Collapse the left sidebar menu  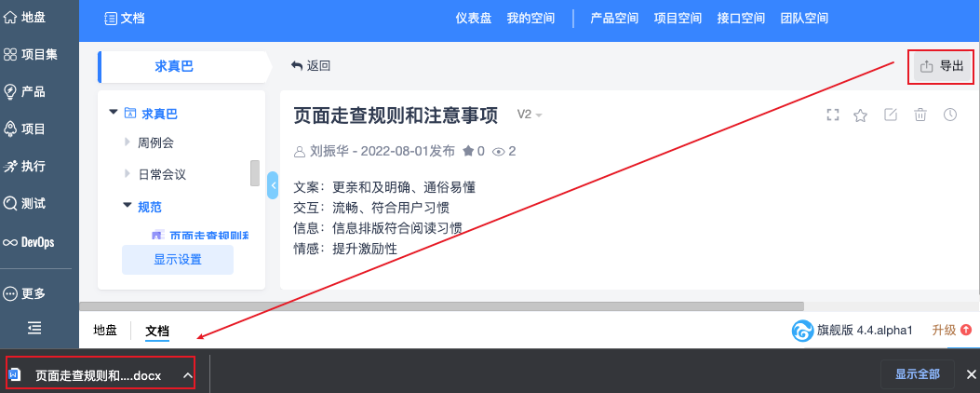coord(34,327)
